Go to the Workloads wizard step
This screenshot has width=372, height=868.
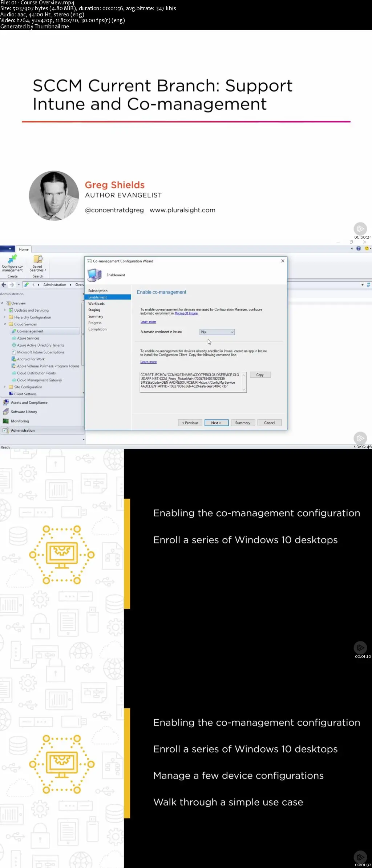(x=96, y=304)
